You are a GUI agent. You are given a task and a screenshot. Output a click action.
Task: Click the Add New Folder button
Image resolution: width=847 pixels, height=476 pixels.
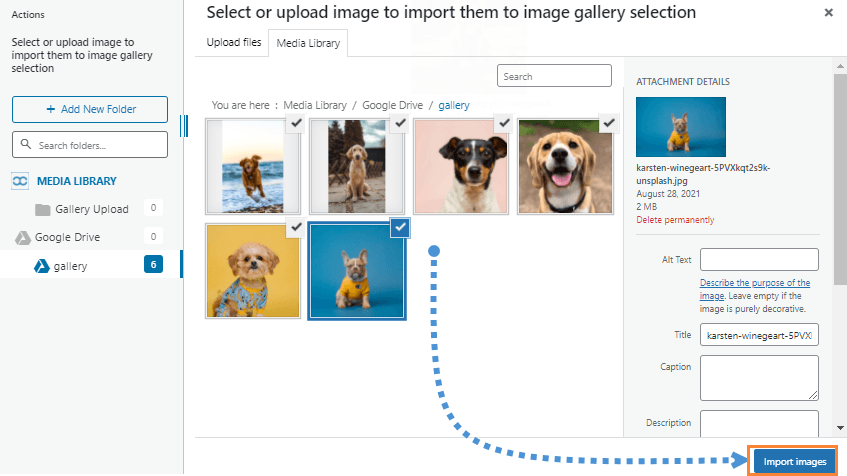[90, 109]
